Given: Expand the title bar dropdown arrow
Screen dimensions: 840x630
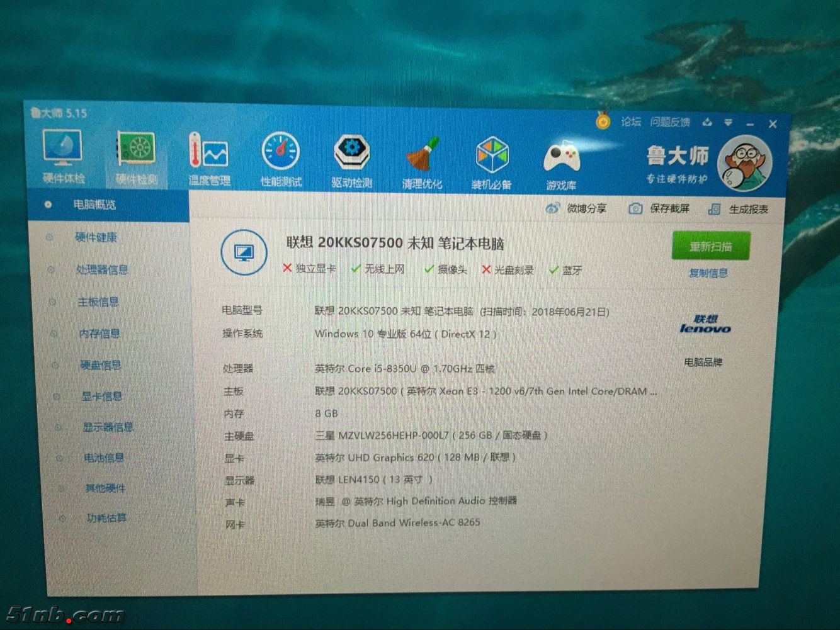Looking at the screenshot, I should 729,123.
